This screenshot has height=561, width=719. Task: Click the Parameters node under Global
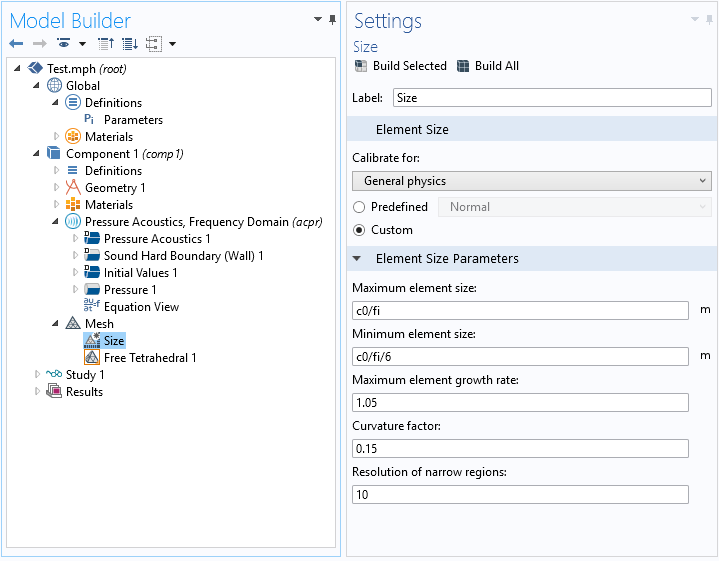click(133, 120)
